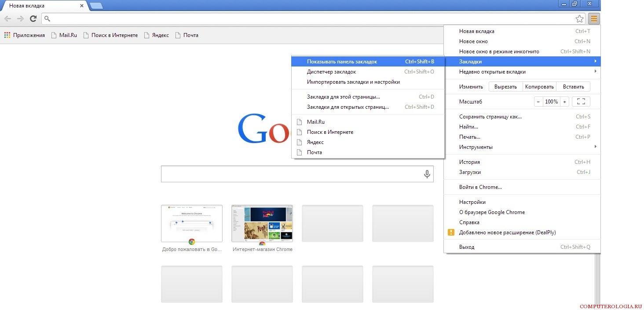Open Почта bookmark in the bookmarks bar

click(187, 35)
